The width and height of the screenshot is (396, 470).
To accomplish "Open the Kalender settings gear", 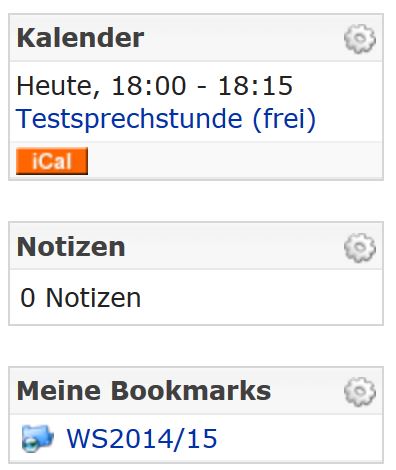I will tap(360, 39).
